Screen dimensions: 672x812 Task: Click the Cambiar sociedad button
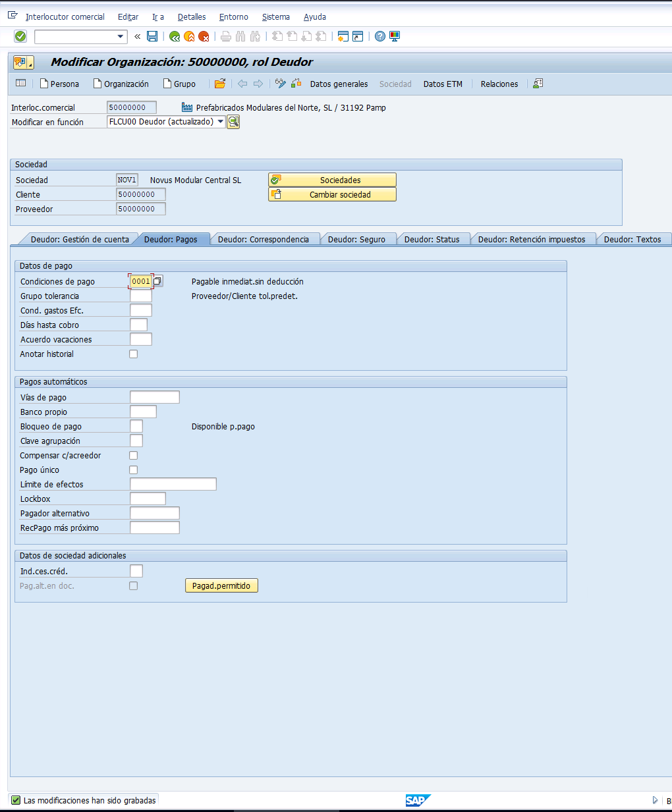(332, 194)
